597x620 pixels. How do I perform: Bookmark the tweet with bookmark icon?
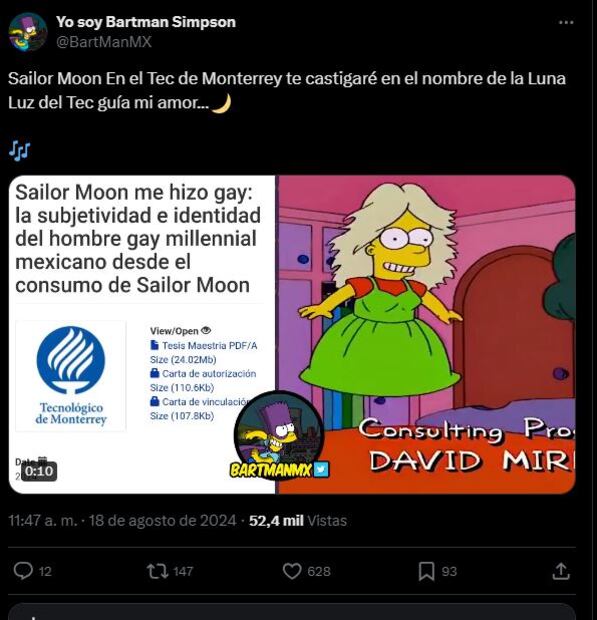[x=427, y=571]
